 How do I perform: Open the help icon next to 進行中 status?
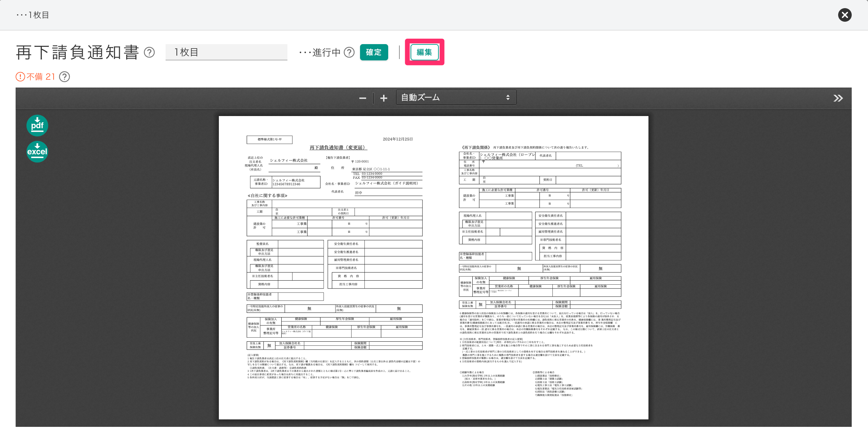(349, 52)
